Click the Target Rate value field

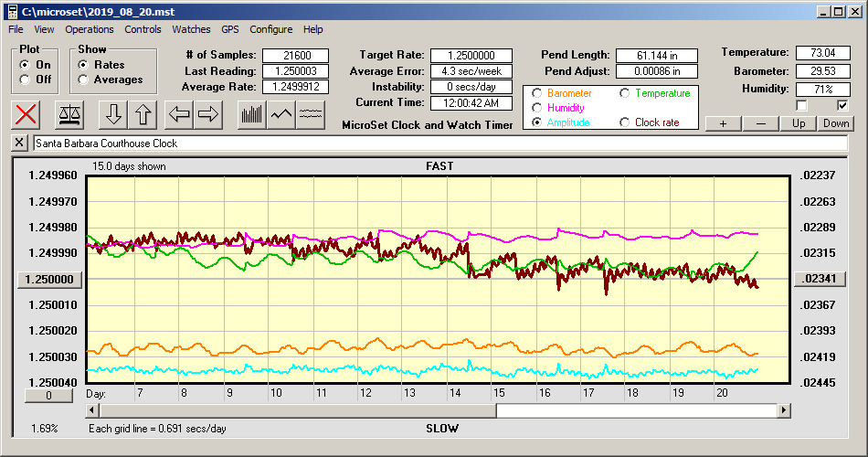(471, 56)
